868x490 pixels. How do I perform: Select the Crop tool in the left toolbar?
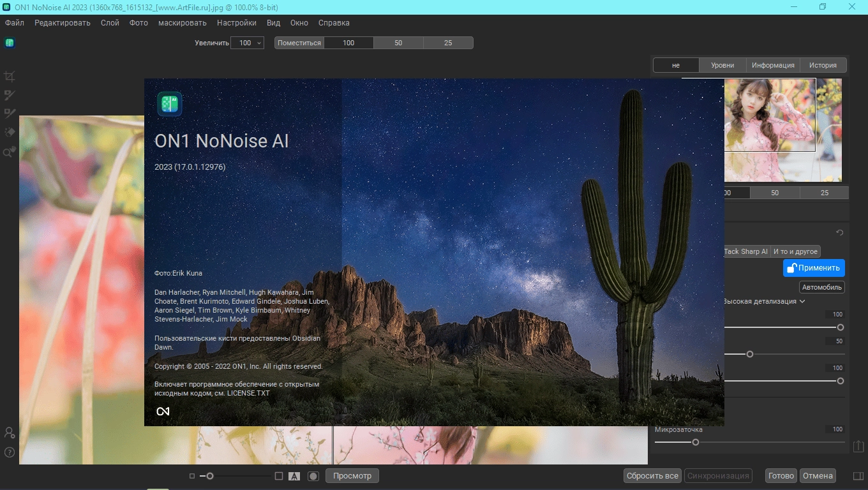10,77
